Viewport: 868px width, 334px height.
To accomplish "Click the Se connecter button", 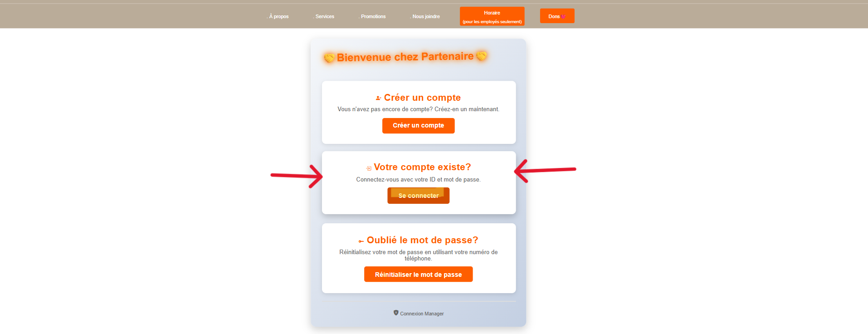I will click(x=418, y=196).
